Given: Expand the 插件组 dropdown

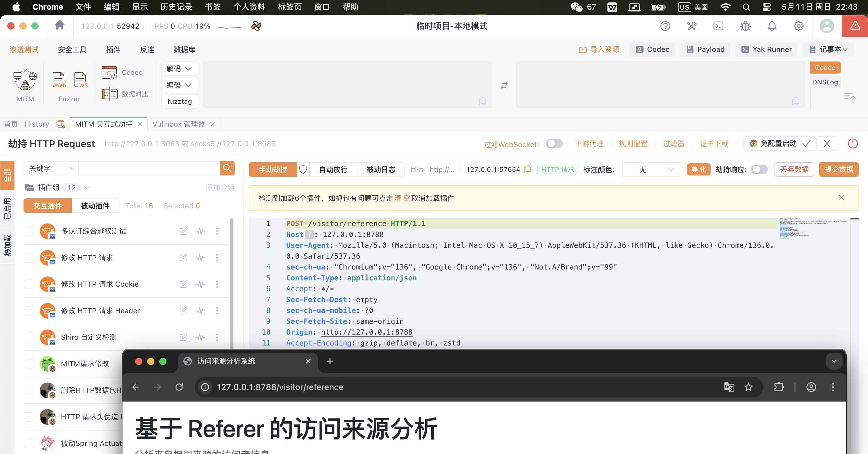Looking at the screenshot, I should (87, 188).
